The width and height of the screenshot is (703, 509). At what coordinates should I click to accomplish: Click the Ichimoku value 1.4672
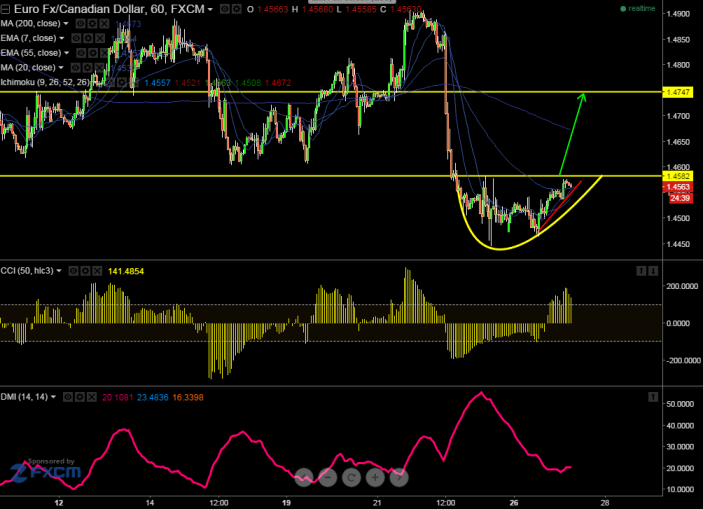pos(278,83)
